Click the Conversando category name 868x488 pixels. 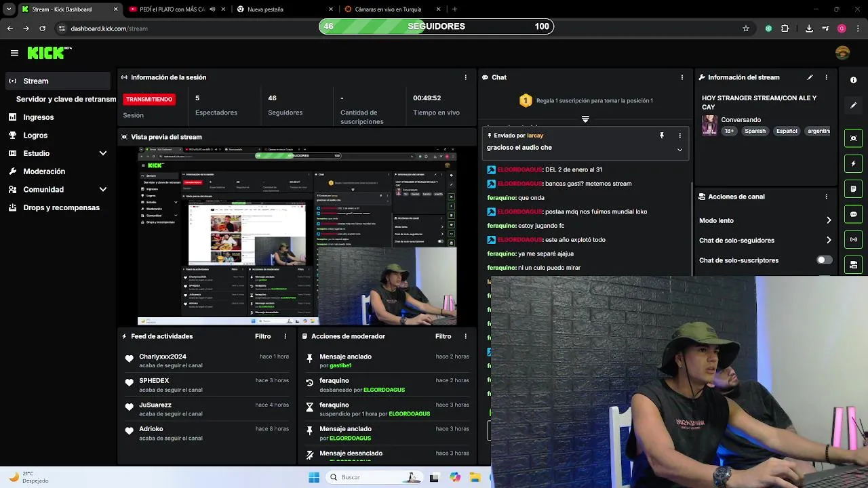[741, 120]
